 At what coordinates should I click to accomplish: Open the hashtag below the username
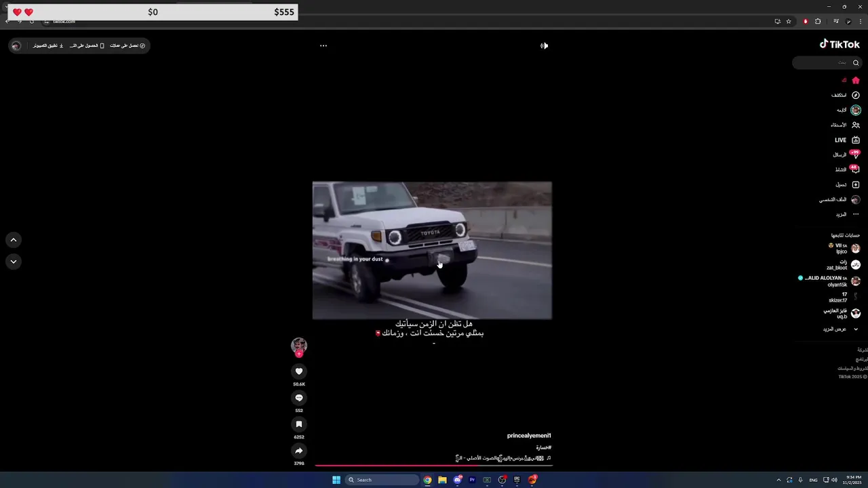coord(544,447)
